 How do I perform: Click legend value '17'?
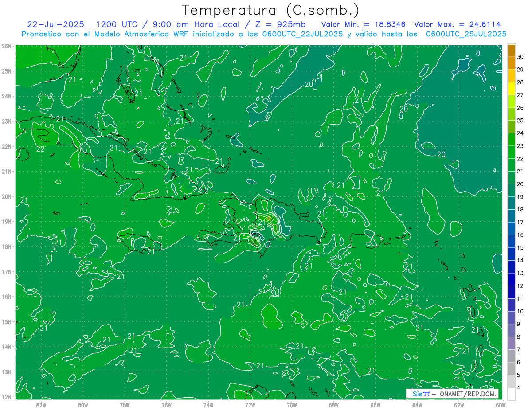520,222
